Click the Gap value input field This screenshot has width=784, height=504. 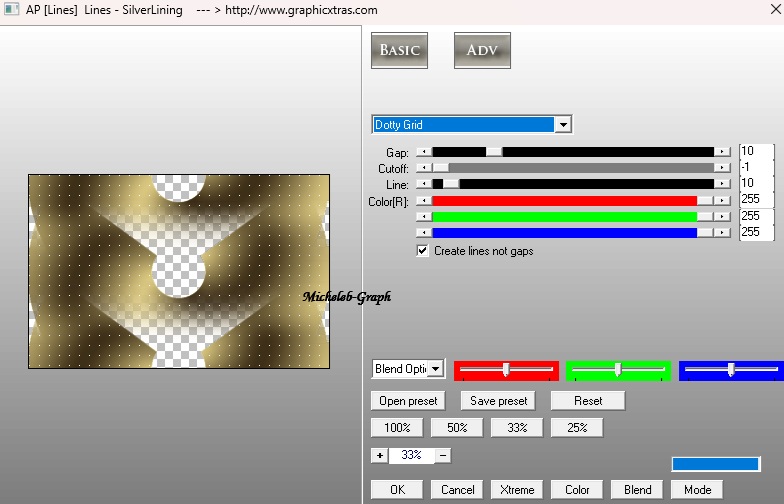[755, 152]
